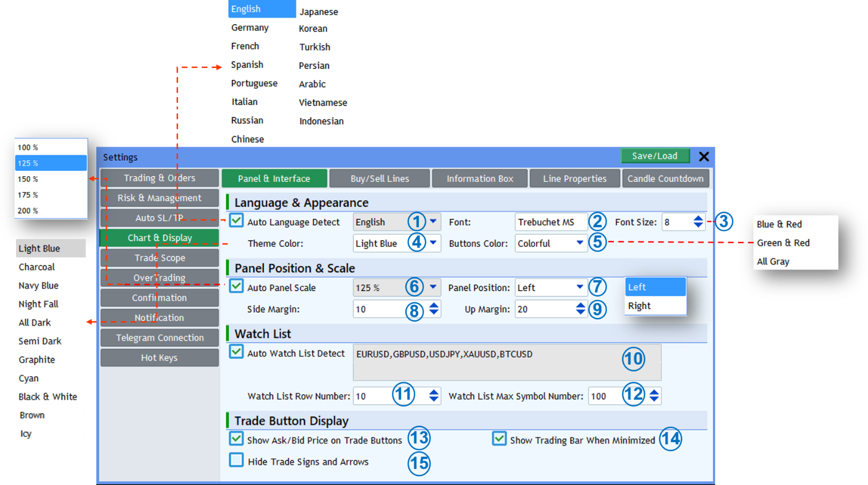This screenshot has width=868, height=485.
Task: Click Watch List Max Symbol Number stepper
Action: (654, 396)
